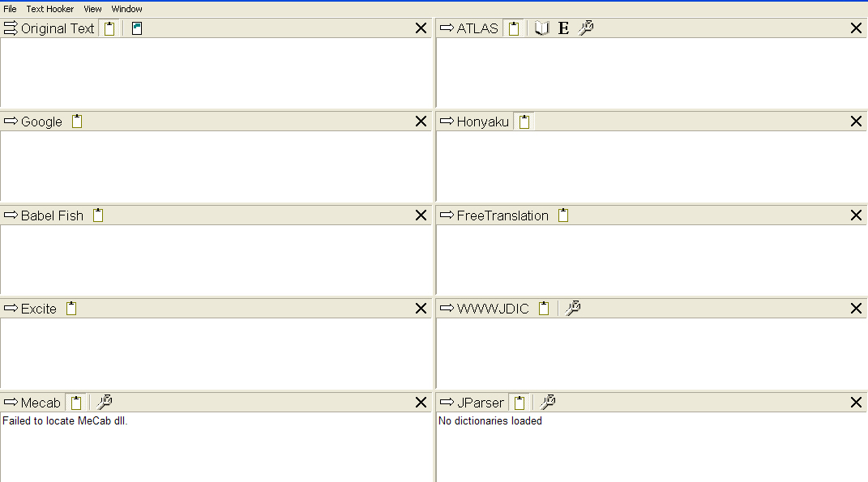This screenshot has width=868, height=482.
Task: Click the 'Failed to locate MeCab dll.' message
Action: point(65,421)
